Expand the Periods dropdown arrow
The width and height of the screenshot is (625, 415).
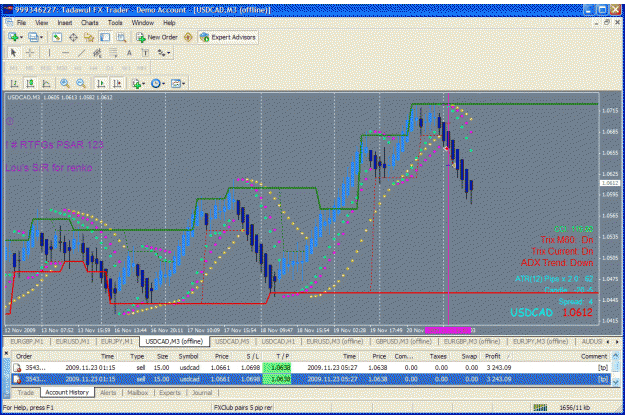[x=163, y=84]
